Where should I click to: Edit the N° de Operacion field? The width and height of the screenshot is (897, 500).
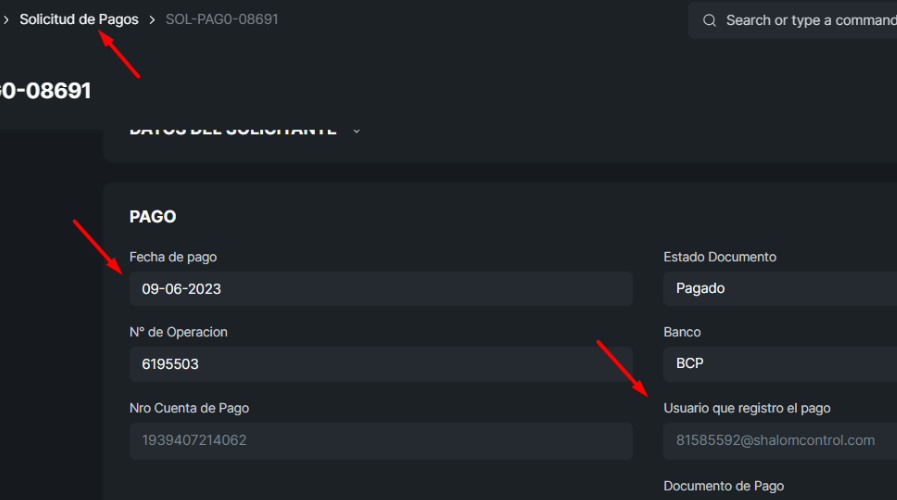(381, 364)
